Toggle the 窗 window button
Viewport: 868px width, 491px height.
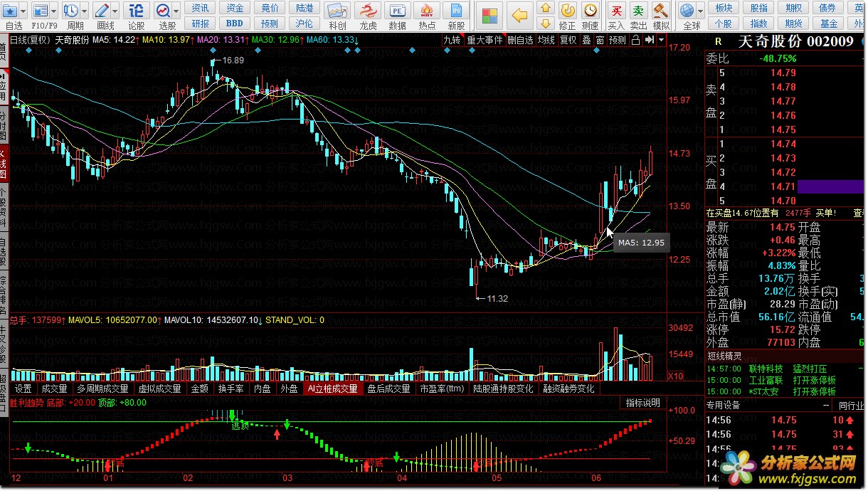tap(600, 41)
